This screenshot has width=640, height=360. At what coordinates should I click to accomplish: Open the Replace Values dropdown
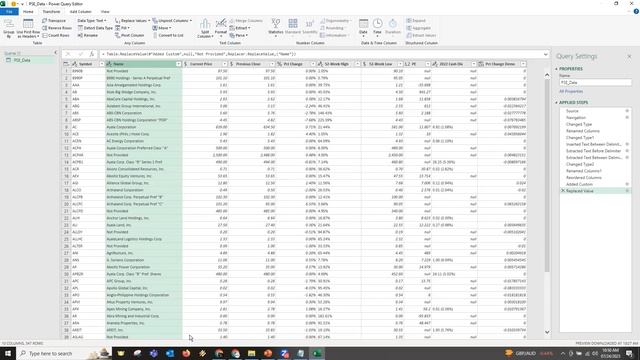point(133,20)
